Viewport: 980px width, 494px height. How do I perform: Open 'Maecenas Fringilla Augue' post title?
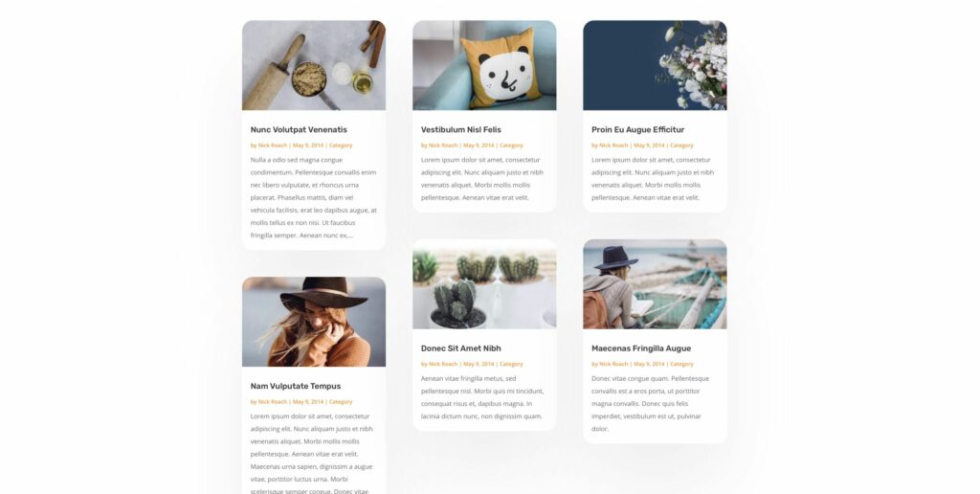coord(641,348)
